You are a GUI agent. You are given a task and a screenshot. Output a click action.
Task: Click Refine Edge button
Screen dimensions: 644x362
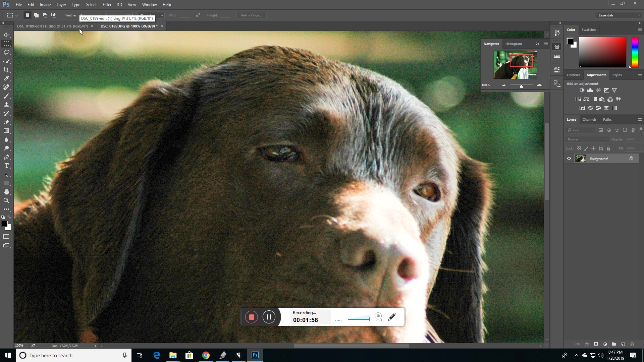[252, 15]
